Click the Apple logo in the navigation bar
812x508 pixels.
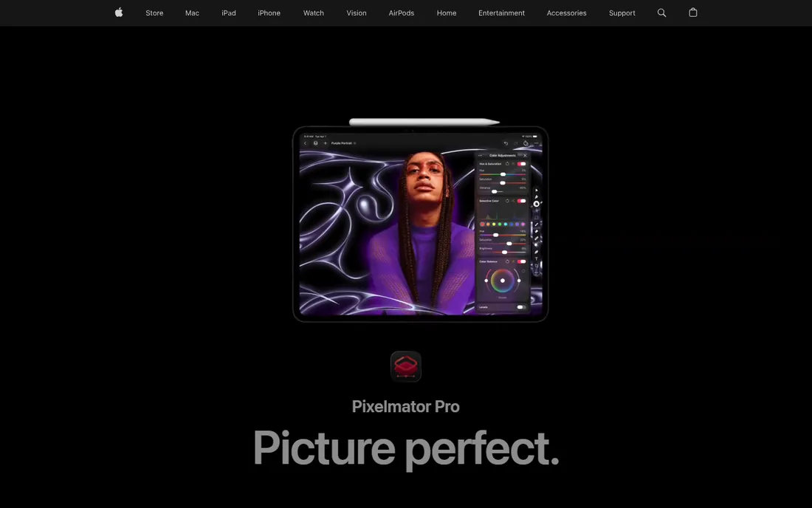pyautogui.click(x=119, y=13)
